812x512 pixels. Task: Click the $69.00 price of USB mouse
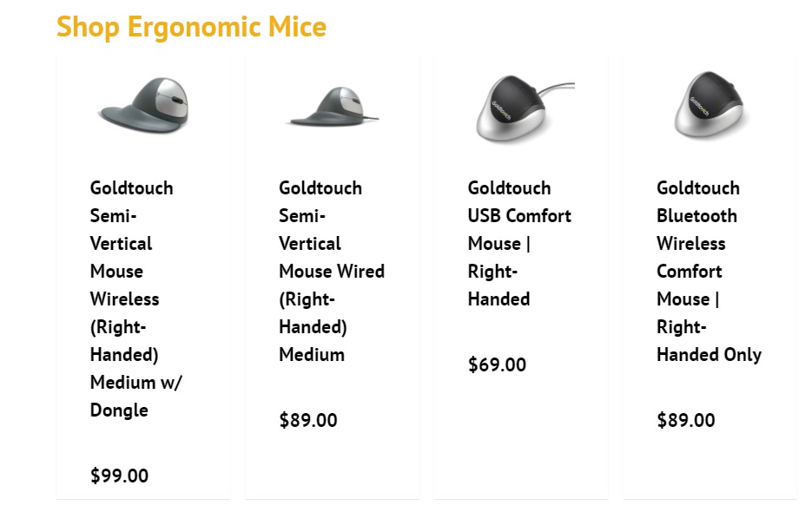tap(497, 364)
